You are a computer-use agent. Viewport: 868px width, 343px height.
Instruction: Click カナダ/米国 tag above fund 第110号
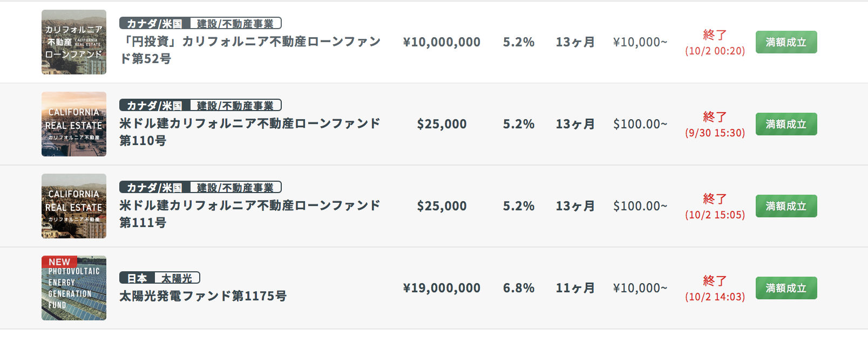[154, 106]
